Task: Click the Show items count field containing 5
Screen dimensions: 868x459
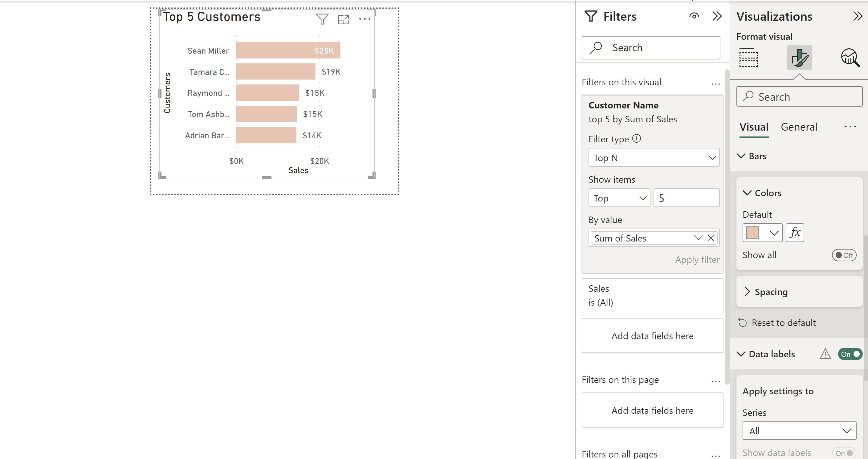Action: (x=687, y=198)
